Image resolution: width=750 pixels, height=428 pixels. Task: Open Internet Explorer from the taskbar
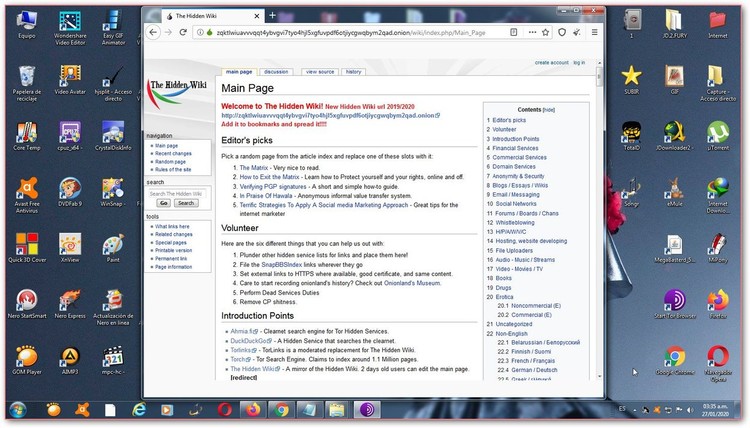[x=139, y=410]
